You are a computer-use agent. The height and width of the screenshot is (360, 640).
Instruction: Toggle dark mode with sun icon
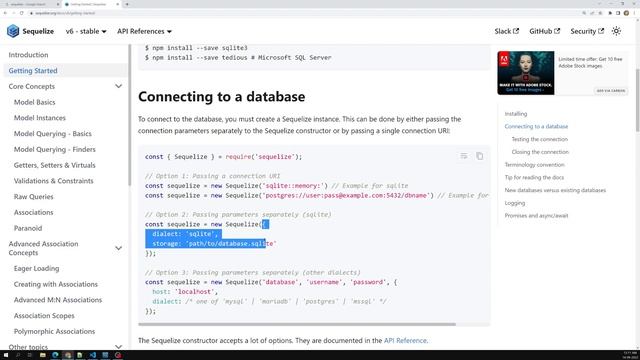(x=616, y=31)
